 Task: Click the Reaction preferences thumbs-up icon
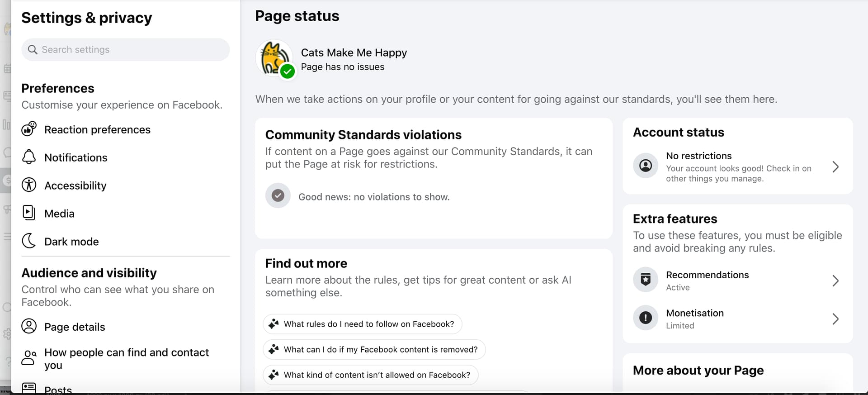pyautogui.click(x=29, y=129)
